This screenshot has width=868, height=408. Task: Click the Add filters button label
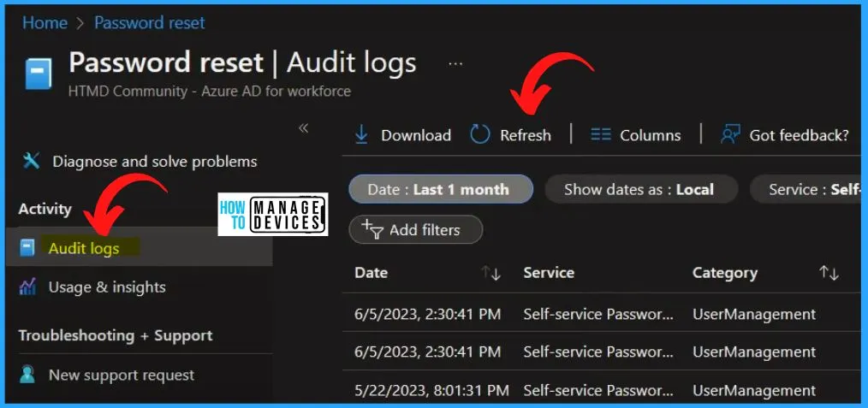pos(425,229)
